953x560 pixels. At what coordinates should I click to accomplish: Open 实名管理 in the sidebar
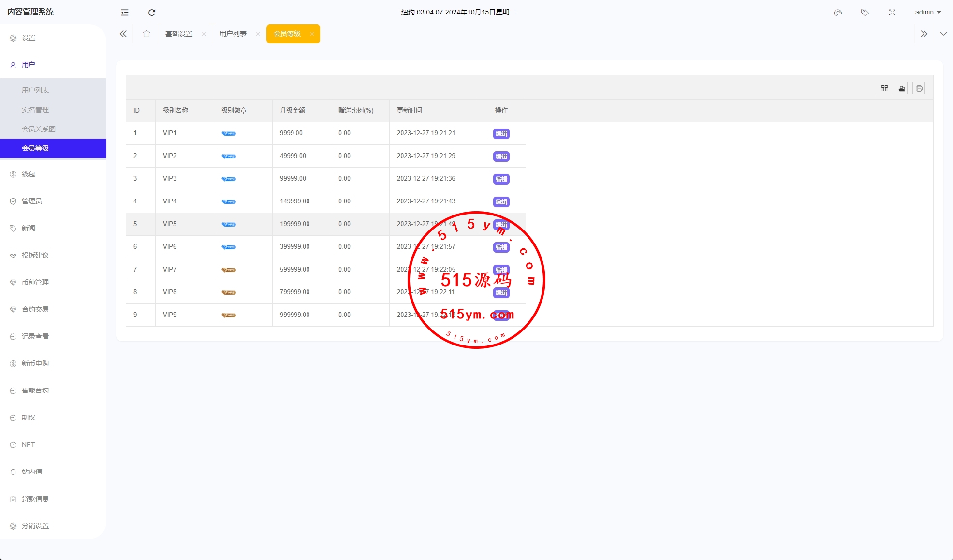(x=35, y=110)
